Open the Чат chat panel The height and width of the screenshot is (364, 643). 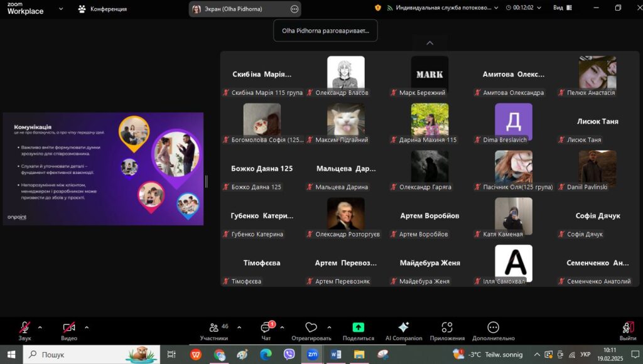266,331
